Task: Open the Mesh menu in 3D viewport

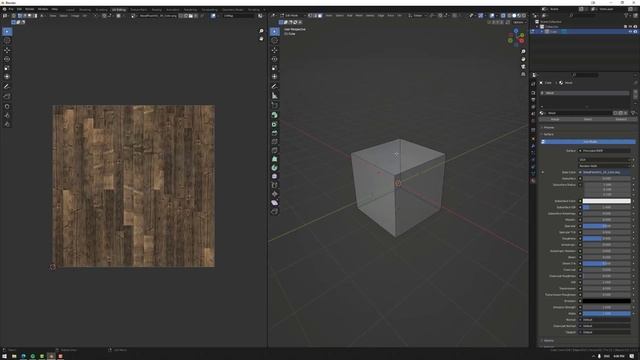Action: pos(359,16)
